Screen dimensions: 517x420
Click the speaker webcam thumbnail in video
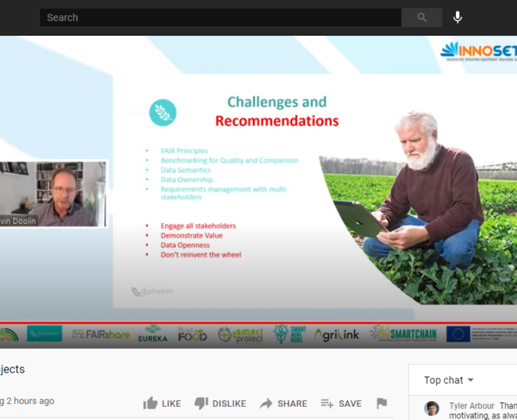53,194
